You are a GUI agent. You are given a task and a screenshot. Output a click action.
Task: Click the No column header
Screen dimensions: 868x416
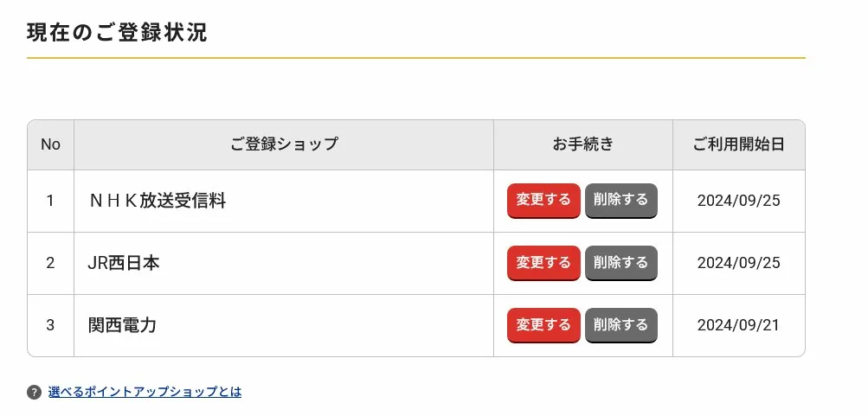click(50, 144)
